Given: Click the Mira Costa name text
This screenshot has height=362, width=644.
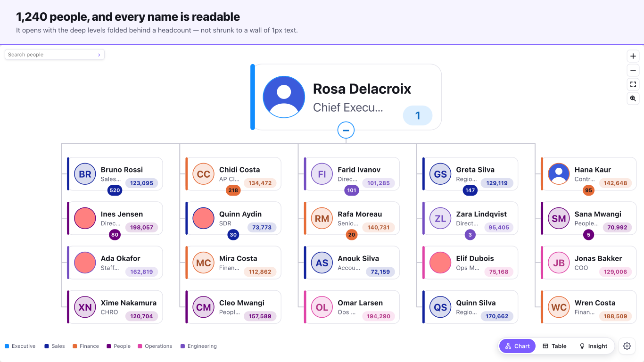Looking at the screenshot, I should coord(238,258).
